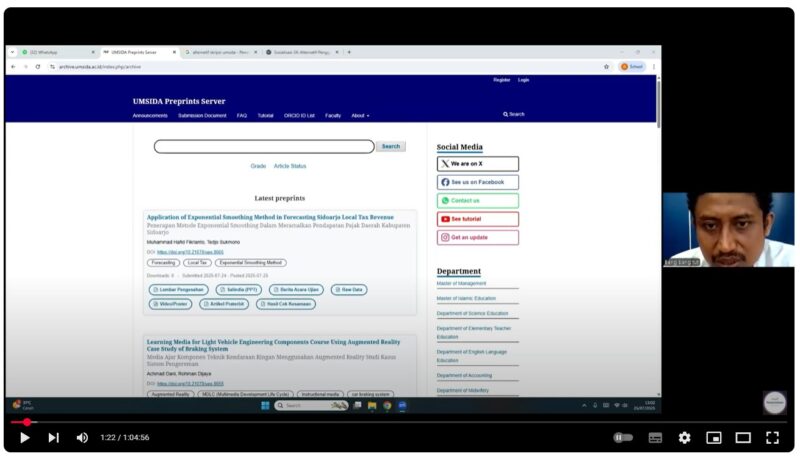The width and height of the screenshot is (800, 456).
Task: Open Department of Accounting link
Action: tap(464, 375)
